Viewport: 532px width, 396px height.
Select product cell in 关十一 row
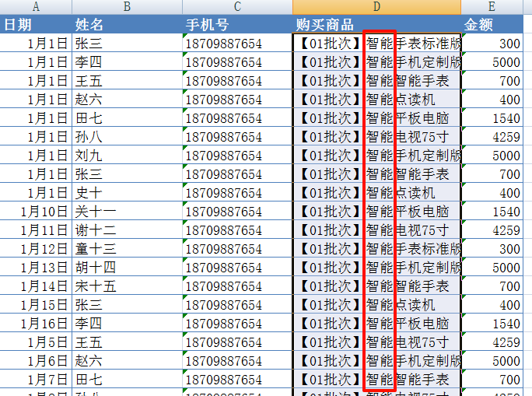click(x=376, y=211)
